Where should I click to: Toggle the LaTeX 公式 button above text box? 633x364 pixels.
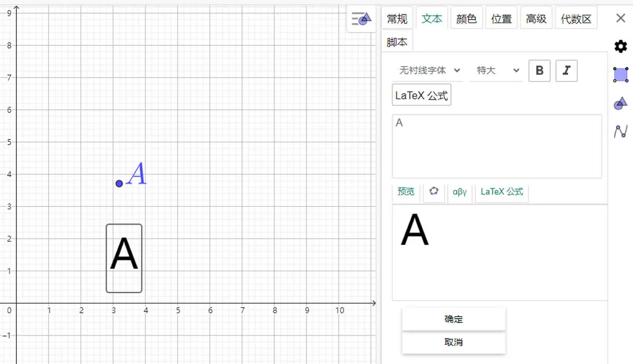point(421,95)
